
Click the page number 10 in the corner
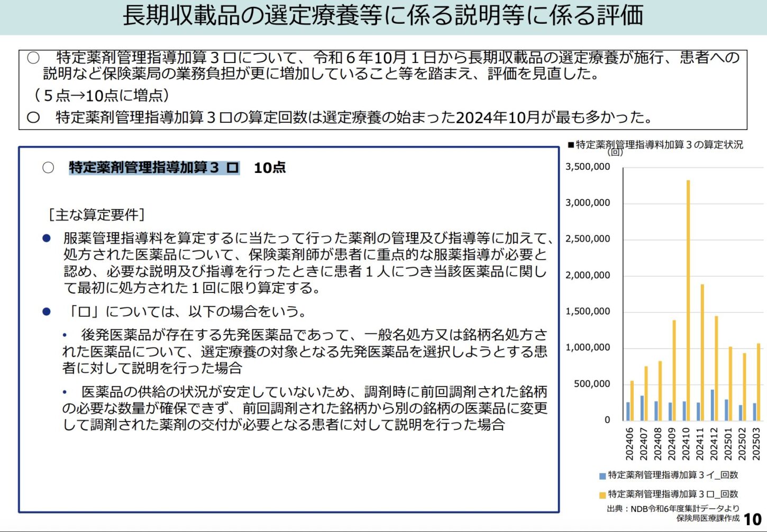(x=752, y=519)
